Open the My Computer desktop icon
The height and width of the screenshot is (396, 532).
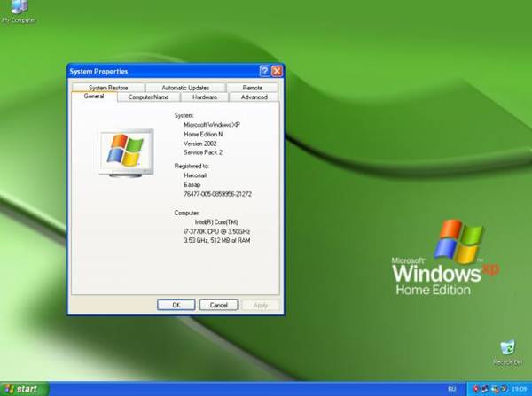[x=20, y=12]
